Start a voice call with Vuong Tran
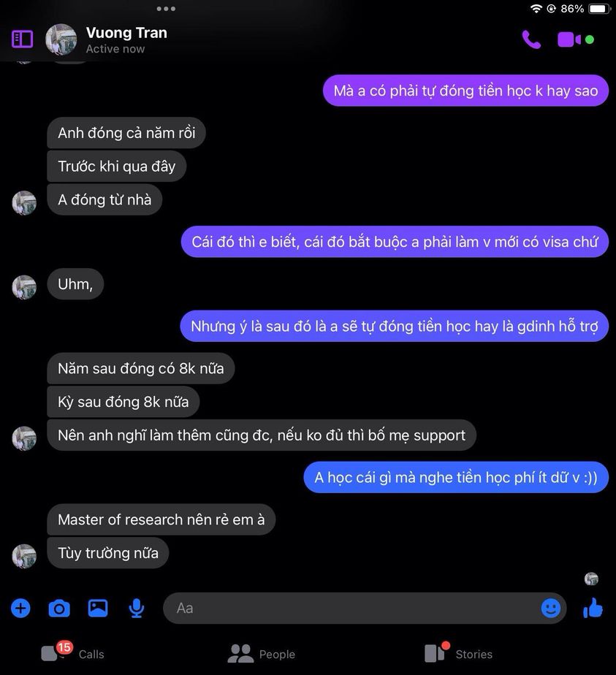Viewport: 616px width, 675px height. click(x=531, y=39)
